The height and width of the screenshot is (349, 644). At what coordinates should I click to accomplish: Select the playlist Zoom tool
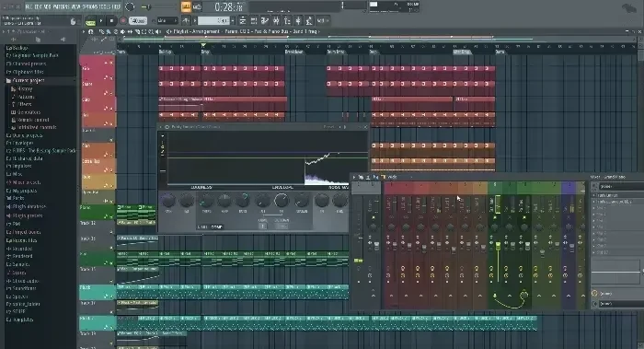[x=151, y=31]
